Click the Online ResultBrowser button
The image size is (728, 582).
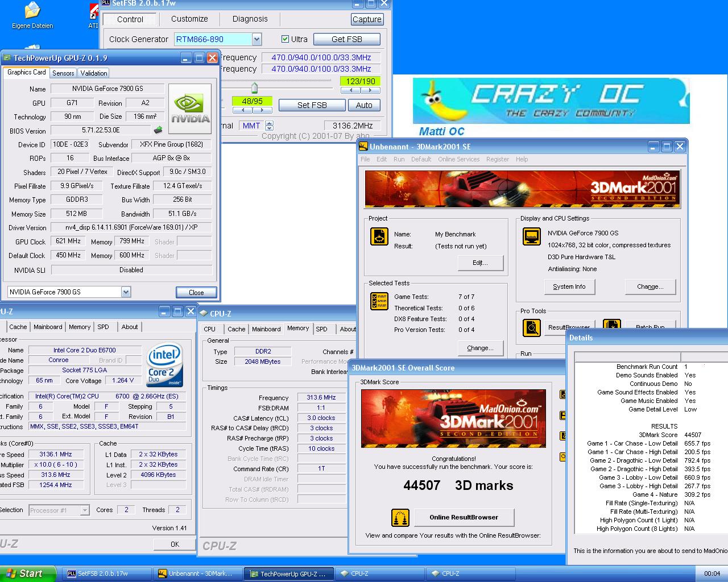pos(464,517)
